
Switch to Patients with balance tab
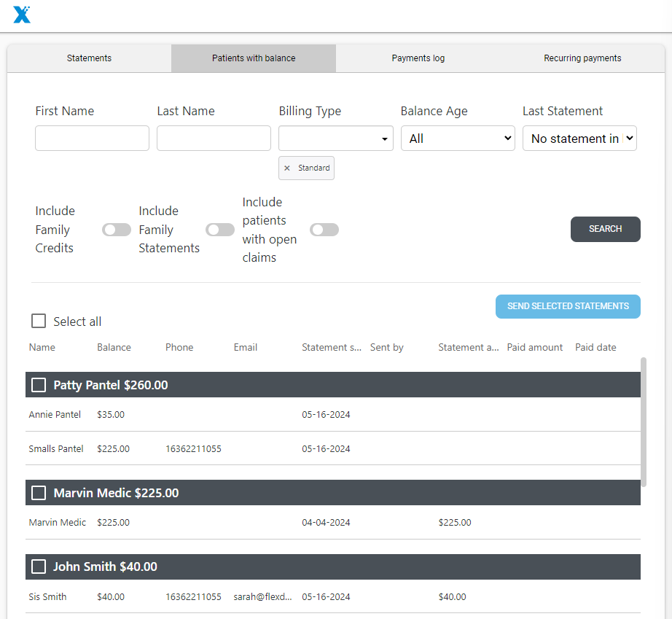[254, 58]
